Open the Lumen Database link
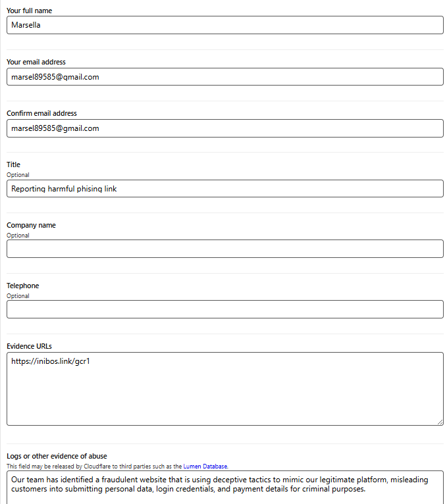This screenshot has width=447, height=504. click(x=205, y=466)
